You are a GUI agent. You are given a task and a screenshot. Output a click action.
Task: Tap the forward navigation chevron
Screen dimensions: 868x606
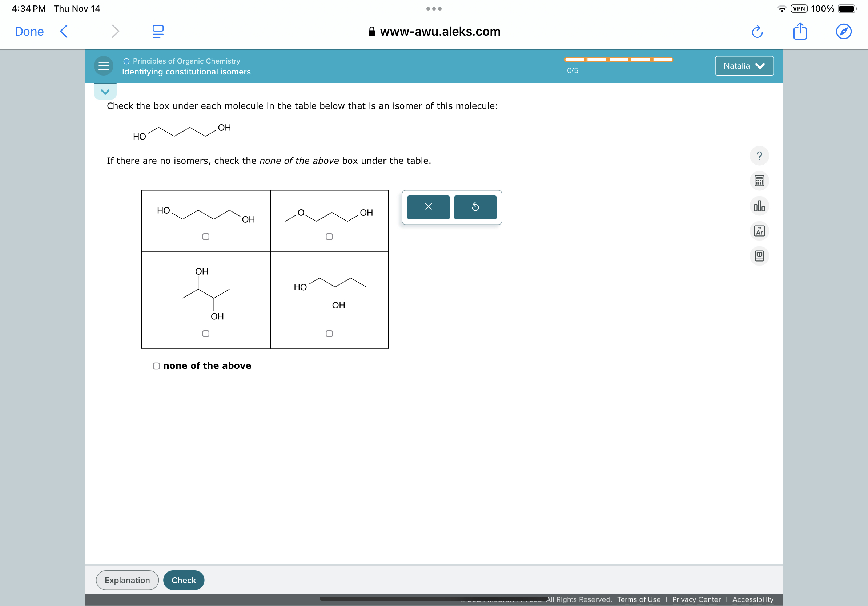tap(115, 31)
